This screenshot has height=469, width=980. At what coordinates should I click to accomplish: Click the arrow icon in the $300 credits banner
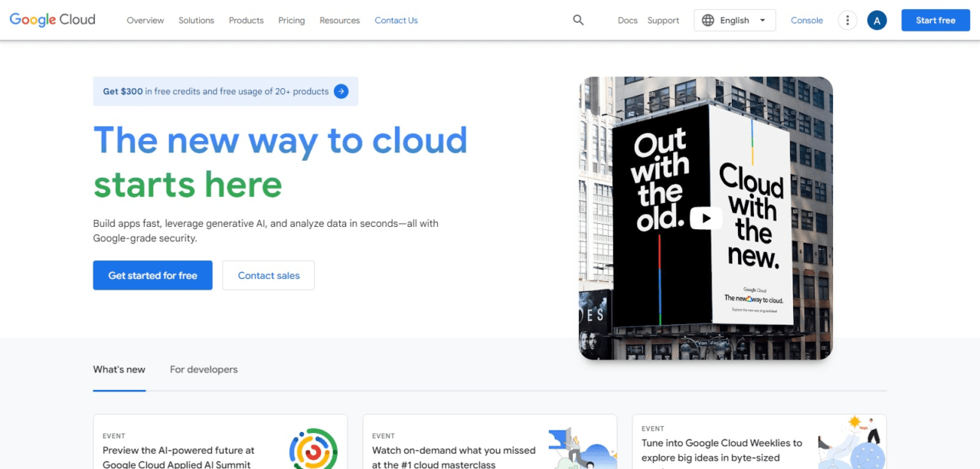point(341,91)
